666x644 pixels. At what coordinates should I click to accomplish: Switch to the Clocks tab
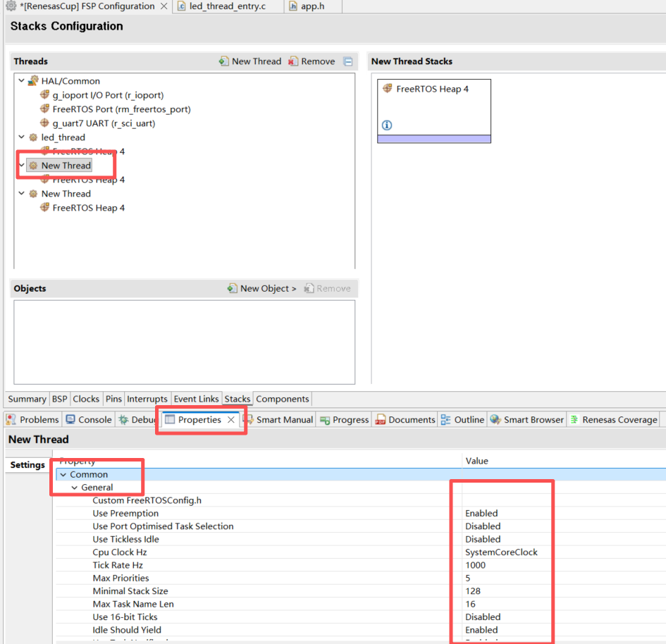[86, 399]
